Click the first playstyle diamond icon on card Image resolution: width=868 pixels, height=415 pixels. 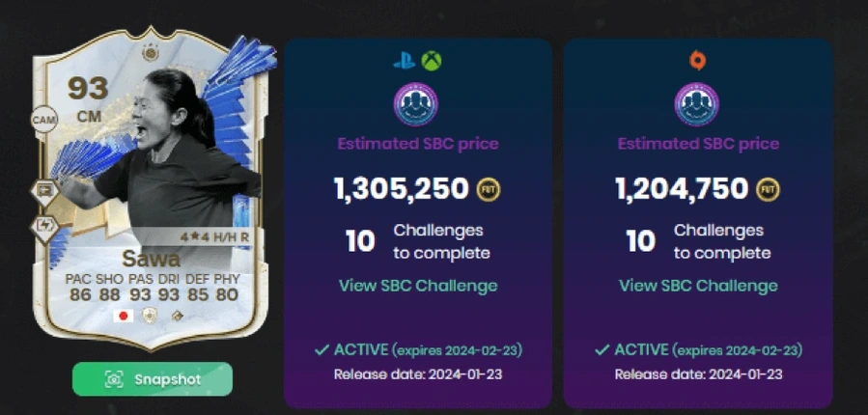click(44, 191)
